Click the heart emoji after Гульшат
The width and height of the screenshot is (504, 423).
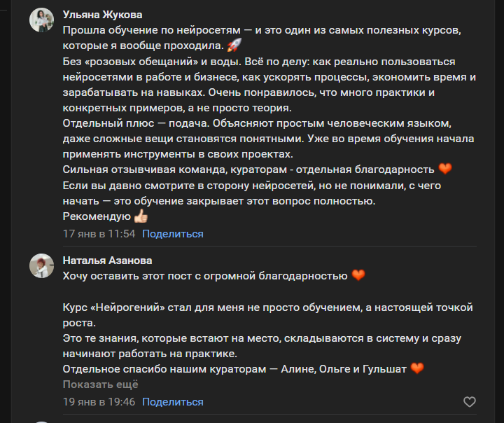[x=418, y=368]
